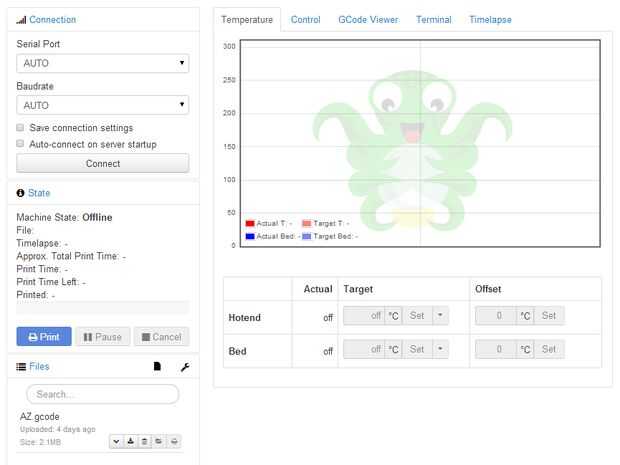Click the light blue Target Bed legend swatch
Viewport: 620px width, 465px height.
(307, 236)
